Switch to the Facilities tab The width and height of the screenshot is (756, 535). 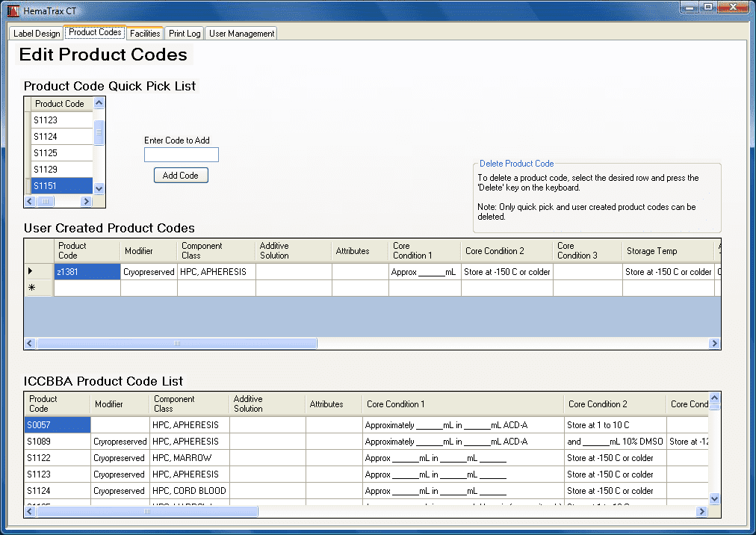(144, 33)
